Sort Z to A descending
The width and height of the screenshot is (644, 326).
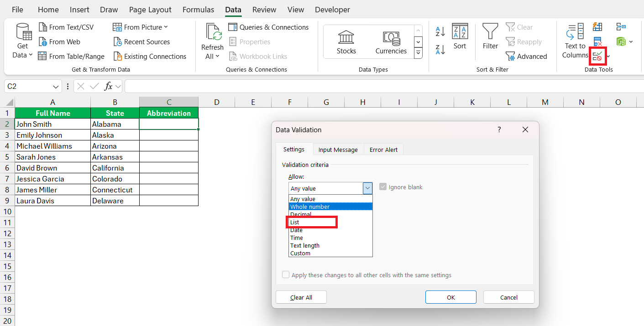click(440, 49)
